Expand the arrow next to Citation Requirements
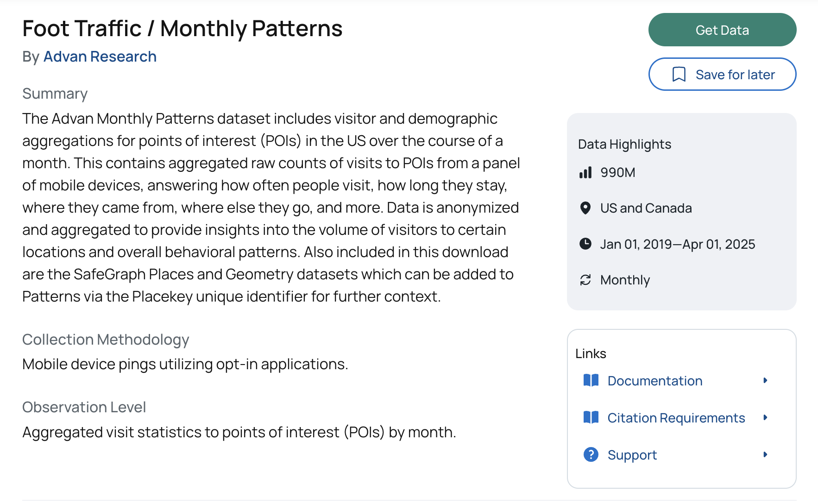Screen dimensions: 818x504 tap(765, 417)
